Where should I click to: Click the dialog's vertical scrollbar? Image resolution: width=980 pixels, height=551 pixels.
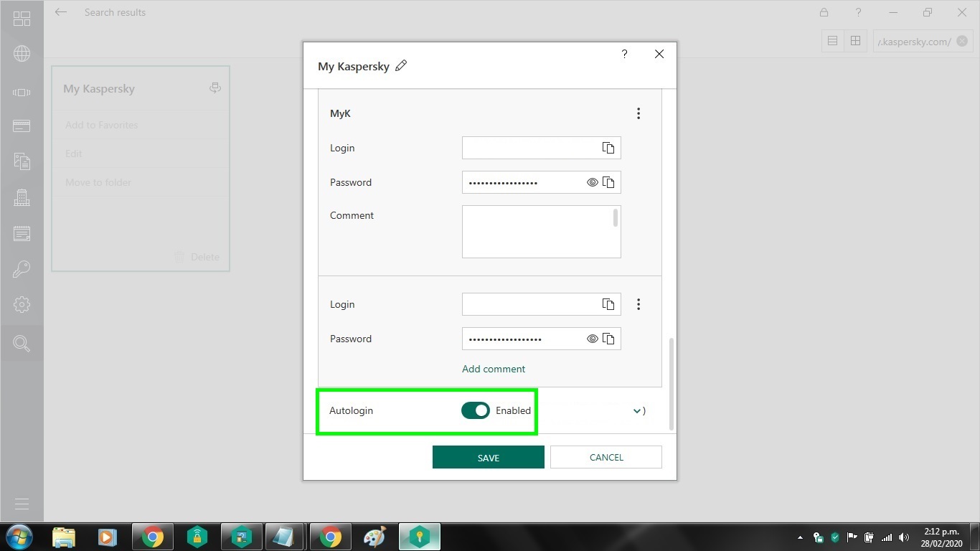(672, 384)
